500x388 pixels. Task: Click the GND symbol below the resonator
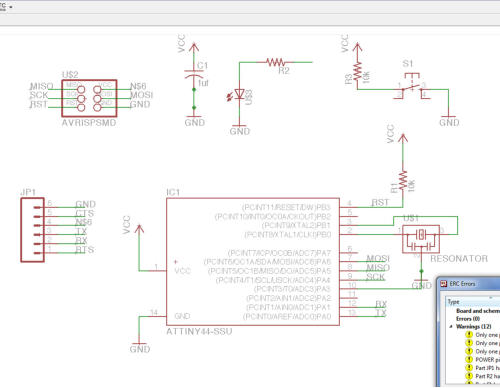421,284
